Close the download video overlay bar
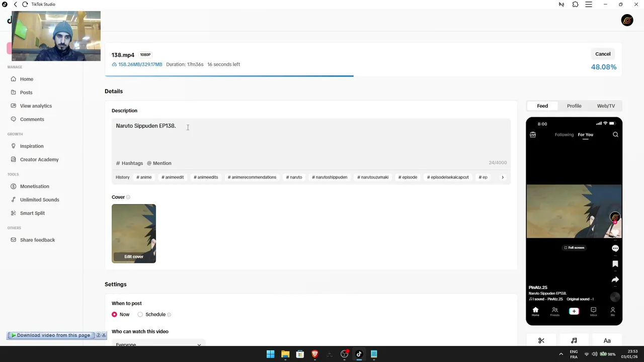The image size is (644, 362). [x=104, y=335]
